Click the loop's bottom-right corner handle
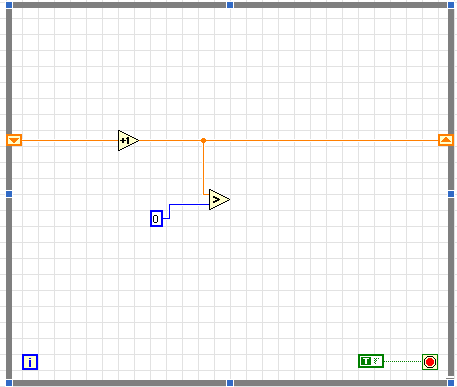 [x=451, y=383]
